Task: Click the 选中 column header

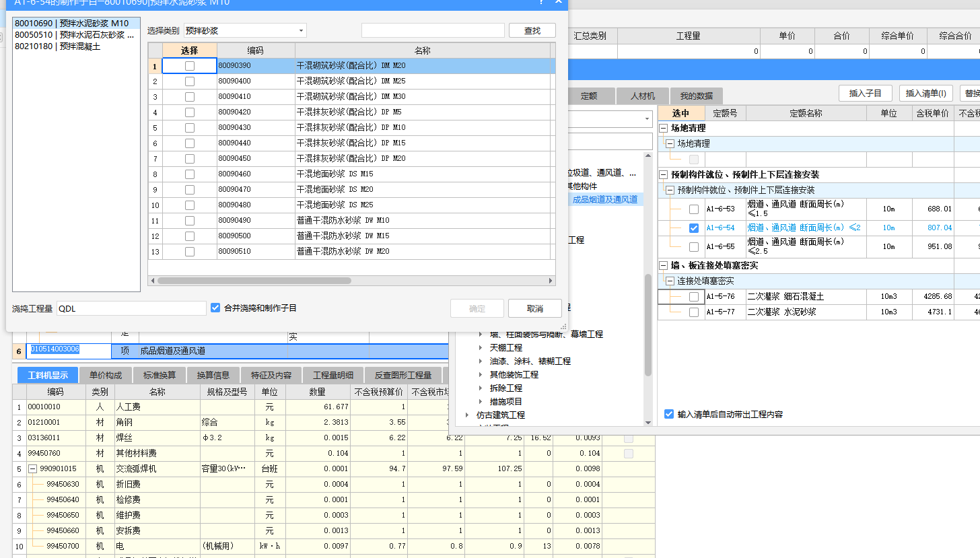Action: (x=681, y=113)
